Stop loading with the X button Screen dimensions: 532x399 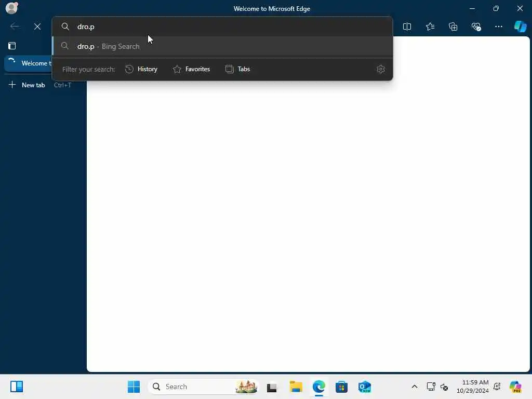(x=37, y=26)
